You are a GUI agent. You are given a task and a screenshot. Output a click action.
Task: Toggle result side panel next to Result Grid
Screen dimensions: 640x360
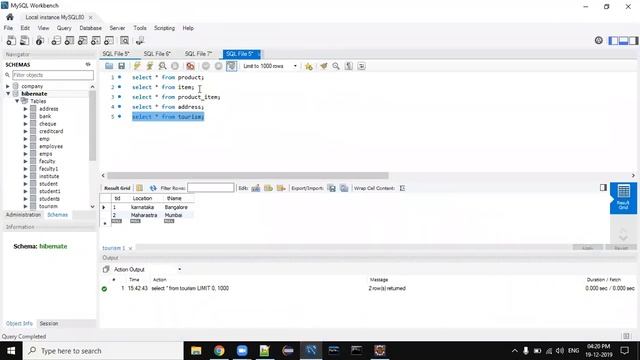(x=603, y=187)
